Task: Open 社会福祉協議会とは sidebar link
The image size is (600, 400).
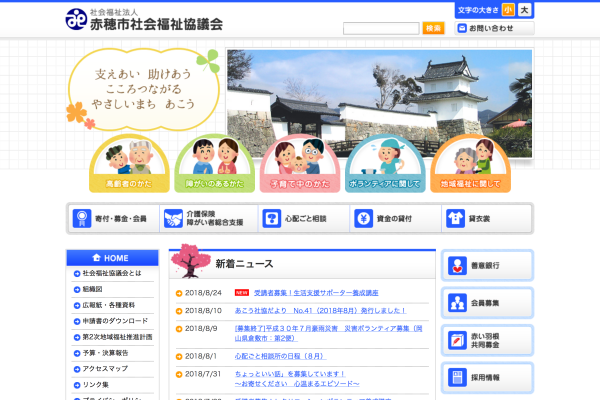Action: pyautogui.click(x=112, y=273)
